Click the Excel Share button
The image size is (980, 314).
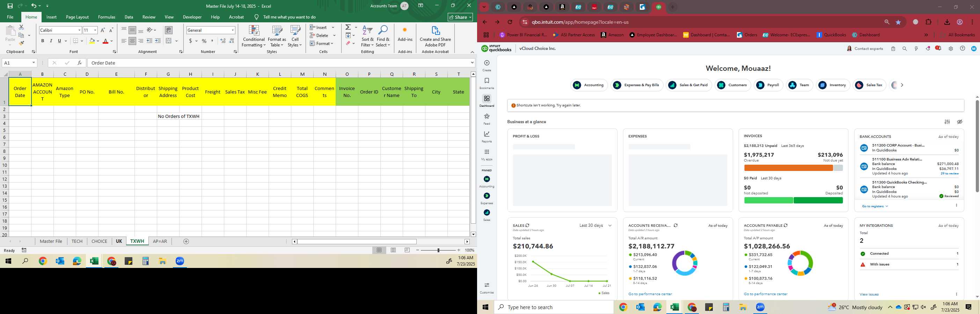pyautogui.click(x=460, y=17)
